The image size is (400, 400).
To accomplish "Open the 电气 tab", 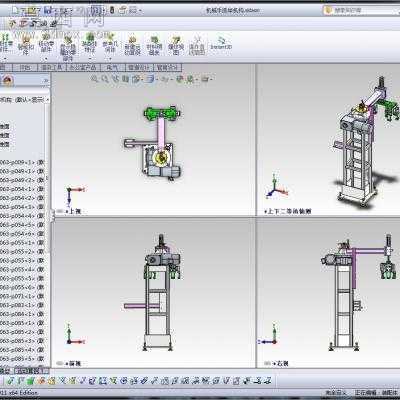I will click(112, 67).
